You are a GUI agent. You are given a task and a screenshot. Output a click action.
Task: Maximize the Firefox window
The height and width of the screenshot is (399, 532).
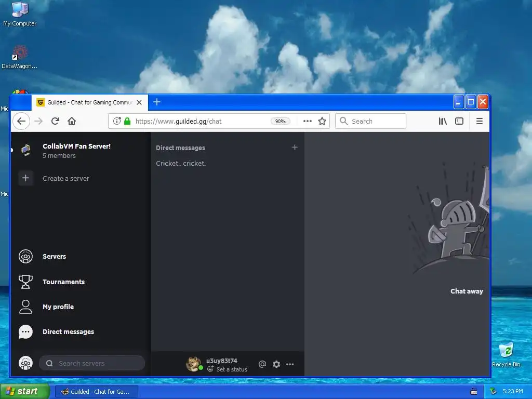click(x=471, y=102)
